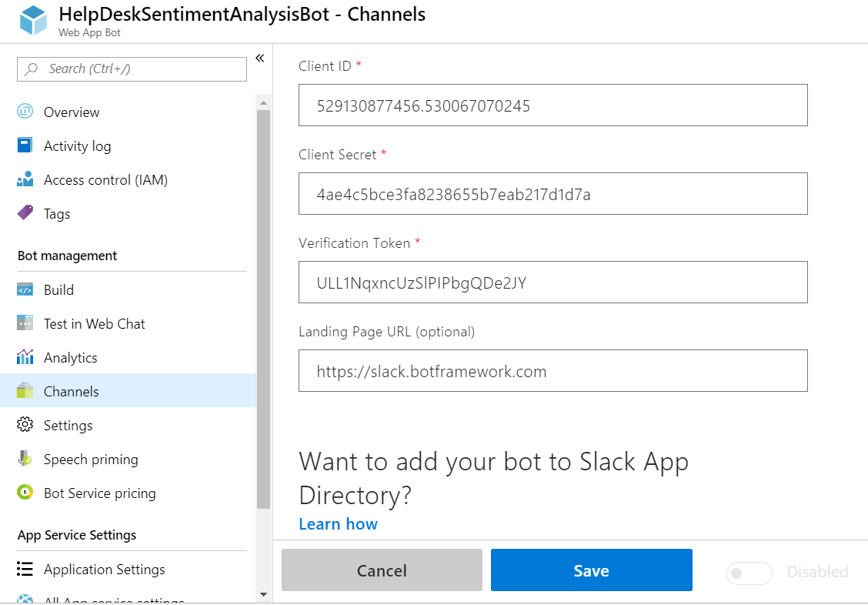
Task: Click the Bot Service pricing icon
Action: [25, 493]
